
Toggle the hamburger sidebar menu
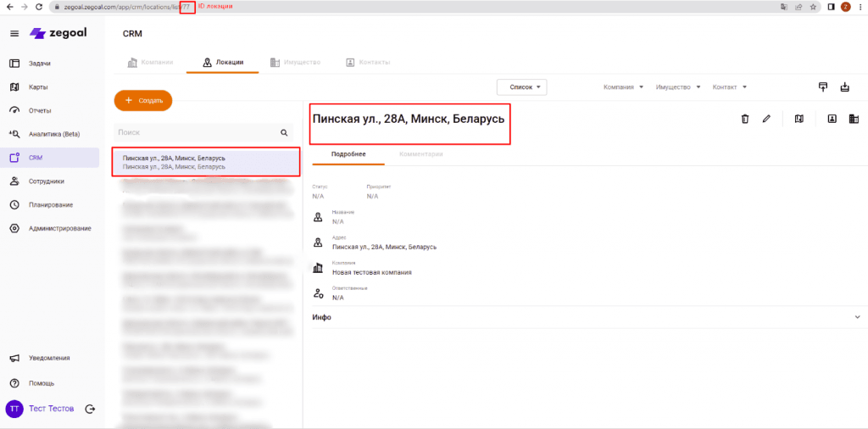[14, 33]
